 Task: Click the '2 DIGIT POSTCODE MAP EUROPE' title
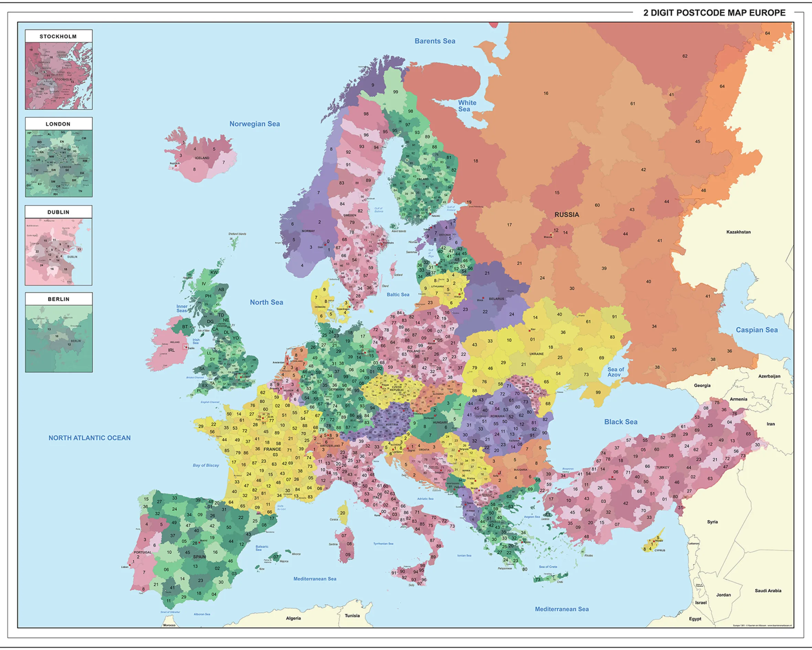point(714,13)
